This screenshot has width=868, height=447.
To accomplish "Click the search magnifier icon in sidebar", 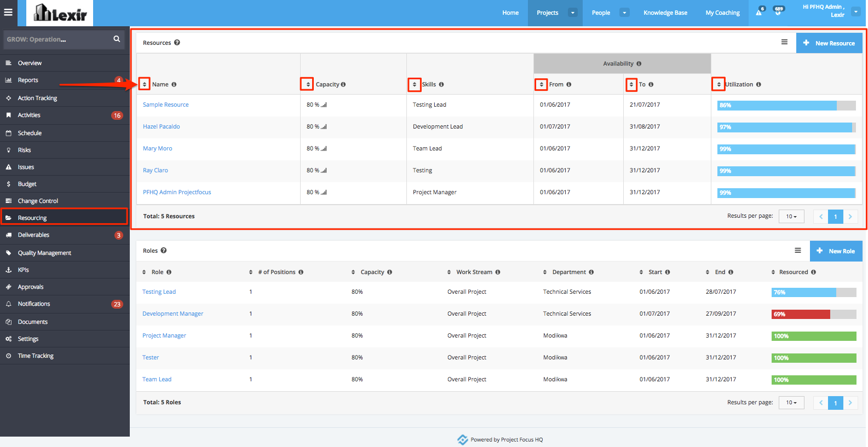I will (117, 39).
